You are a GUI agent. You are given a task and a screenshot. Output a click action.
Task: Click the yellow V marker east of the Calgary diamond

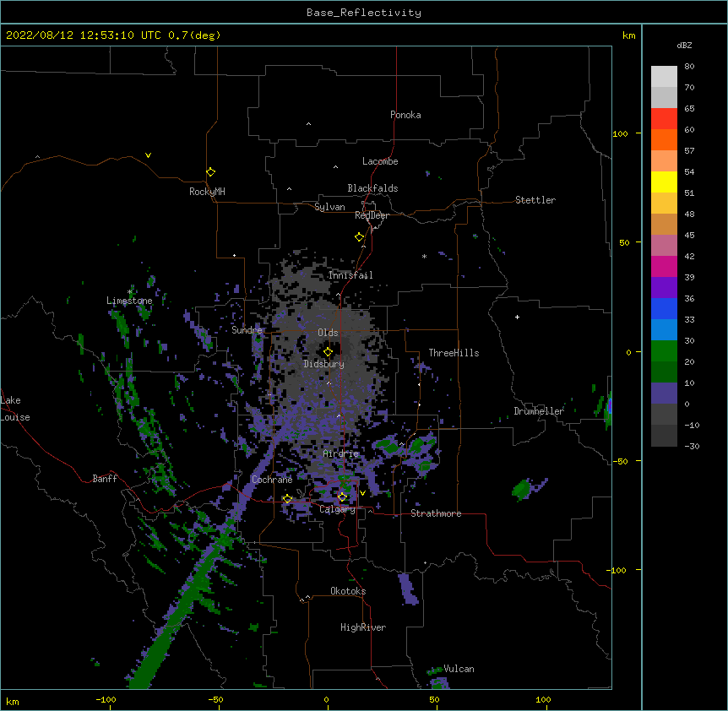(x=362, y=493)
